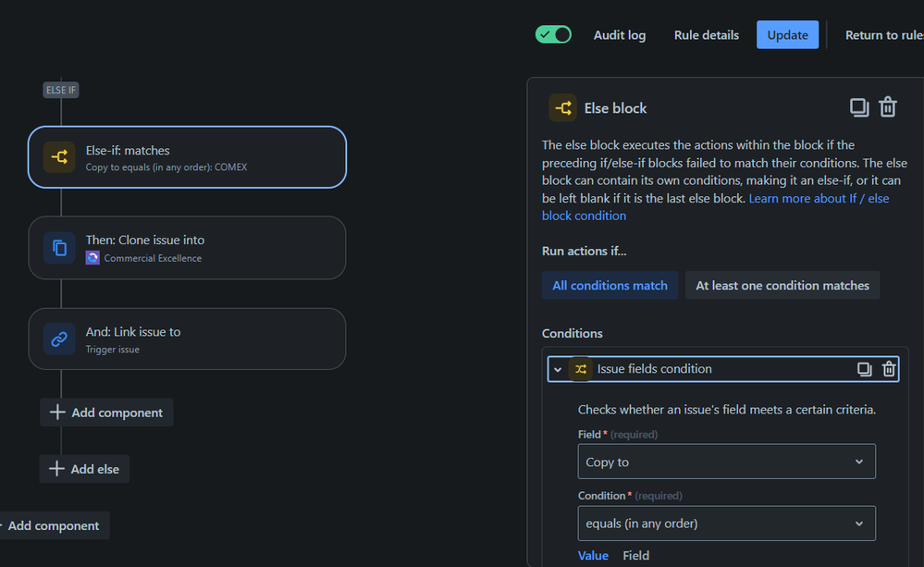Click the Update button
The height and width of the screenshot is (567, 924).
tap(787, 35)
